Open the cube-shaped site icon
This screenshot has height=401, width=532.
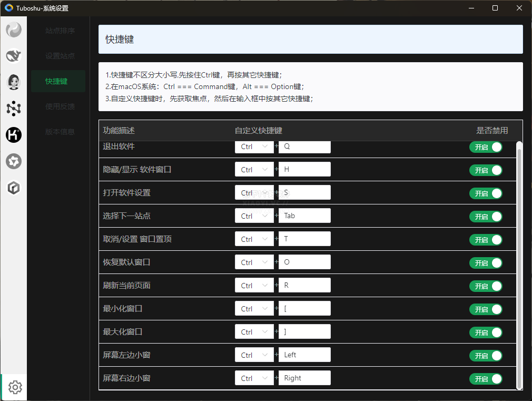tap(14, 188)
